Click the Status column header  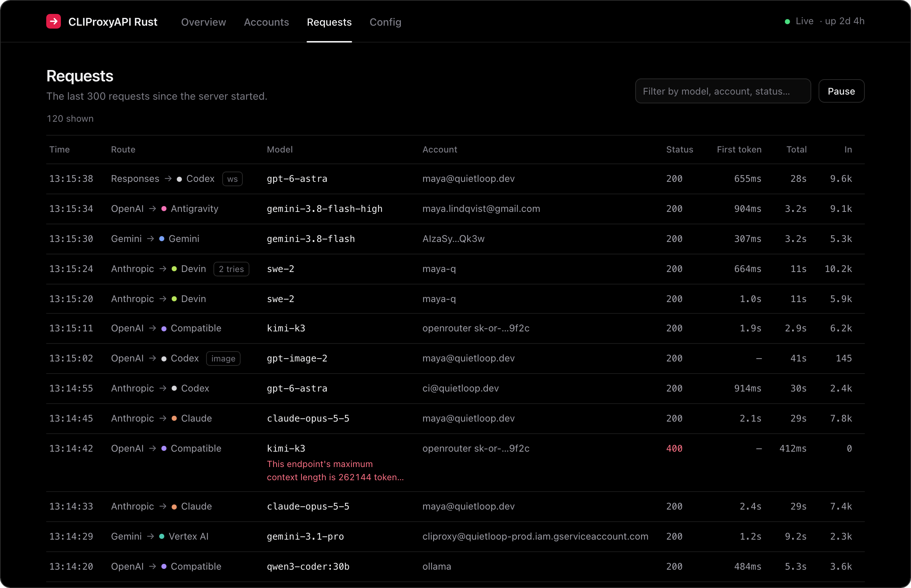tap(680, 150)
